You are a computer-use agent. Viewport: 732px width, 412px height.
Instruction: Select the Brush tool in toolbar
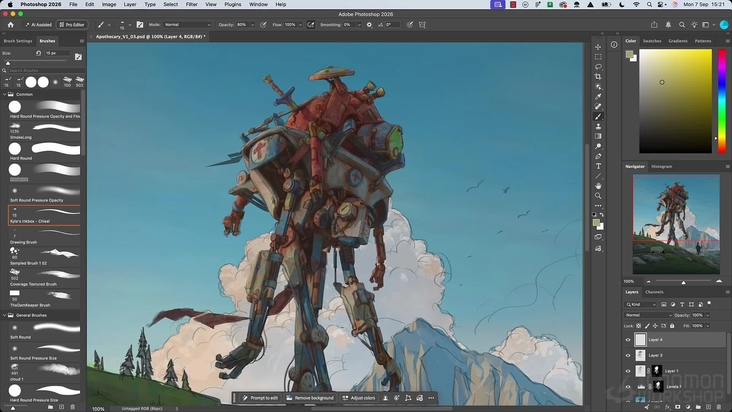click(598, 117)
